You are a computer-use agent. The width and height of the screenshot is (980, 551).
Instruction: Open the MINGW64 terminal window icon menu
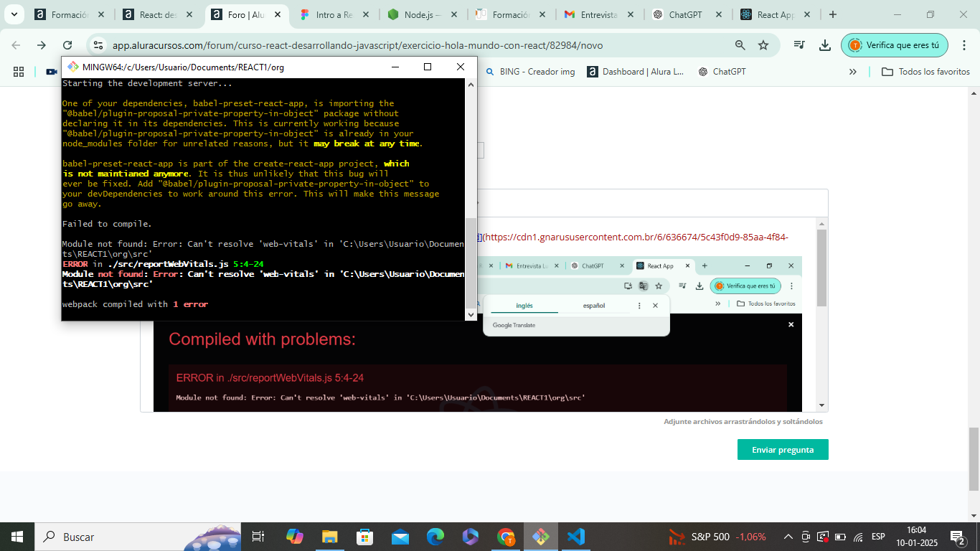[x=73, y=67]
